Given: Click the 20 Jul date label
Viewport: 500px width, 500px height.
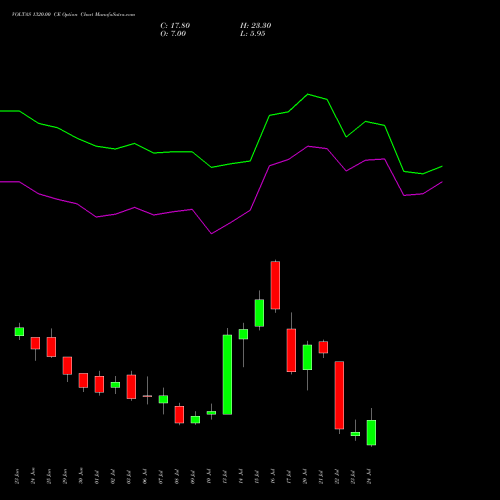Looking at the screenshot, I should coord(305,476).
